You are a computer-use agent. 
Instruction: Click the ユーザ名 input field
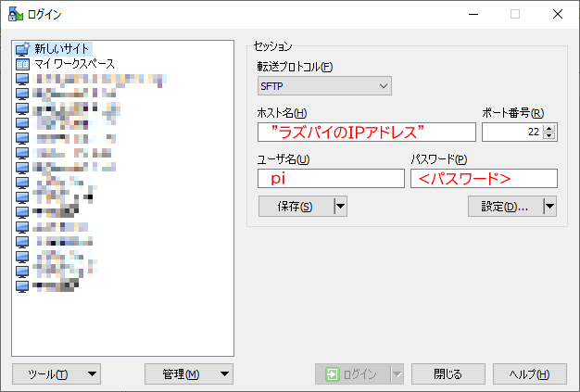331,178
